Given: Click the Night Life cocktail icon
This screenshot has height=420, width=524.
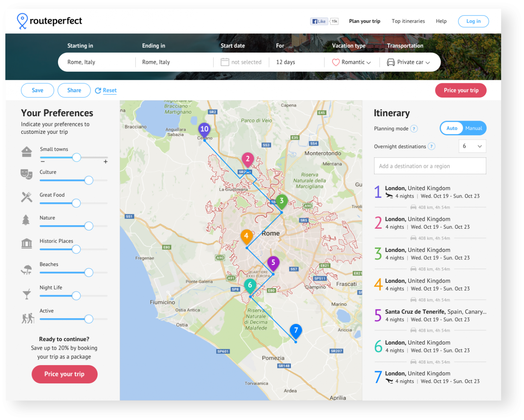Looking at the screenshot, I should 26,294.
